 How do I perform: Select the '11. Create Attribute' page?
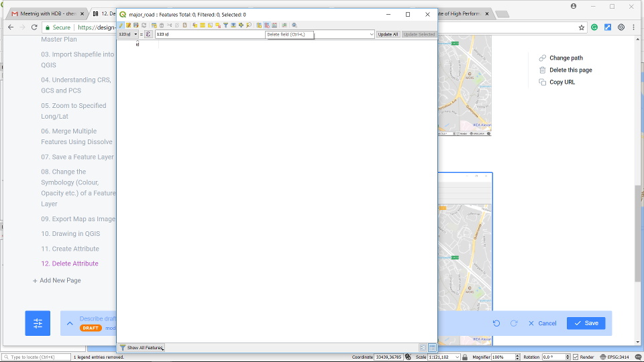coord(70,249)
